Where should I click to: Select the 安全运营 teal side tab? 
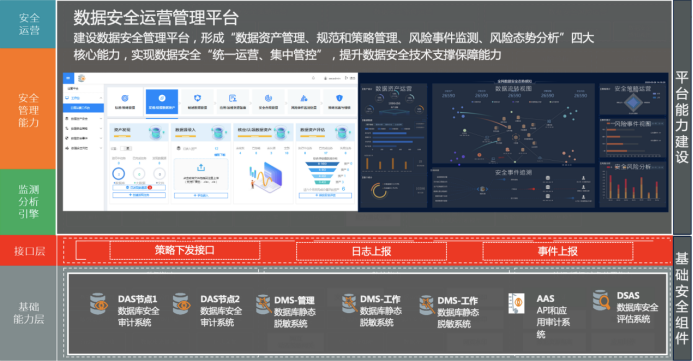pos(28,24)
